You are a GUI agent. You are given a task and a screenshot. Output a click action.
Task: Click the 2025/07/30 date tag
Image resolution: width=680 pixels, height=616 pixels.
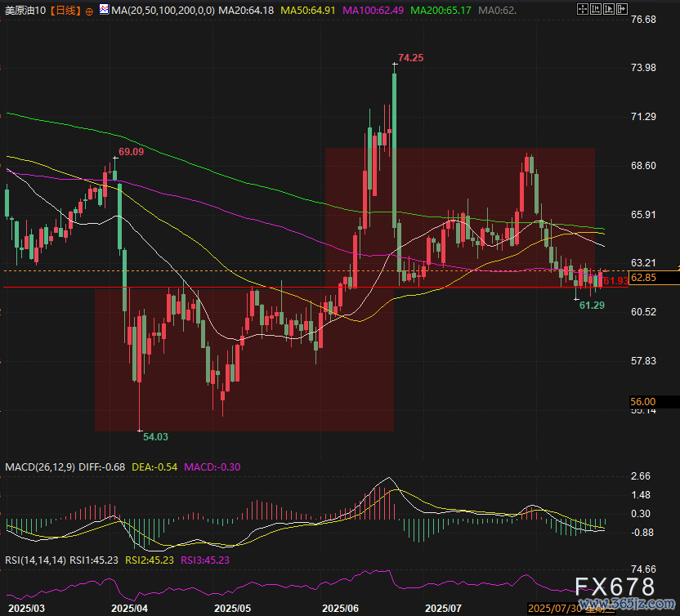pos(556,609)
